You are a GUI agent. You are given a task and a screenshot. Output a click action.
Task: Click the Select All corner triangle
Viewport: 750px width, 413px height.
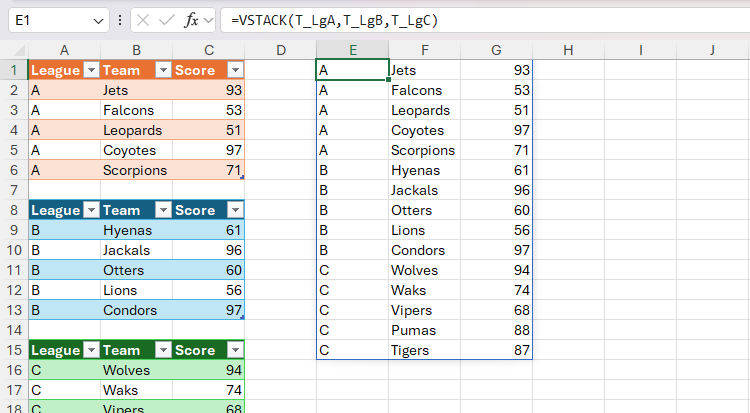tap(15, 50)
